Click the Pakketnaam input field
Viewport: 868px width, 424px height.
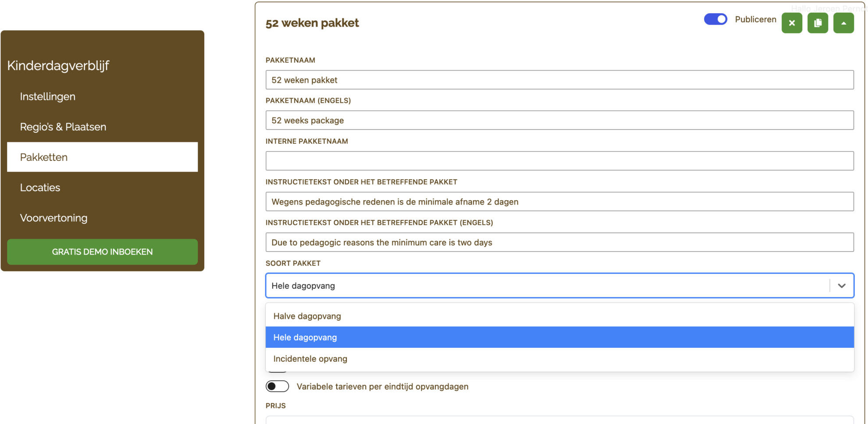(559, 80)
